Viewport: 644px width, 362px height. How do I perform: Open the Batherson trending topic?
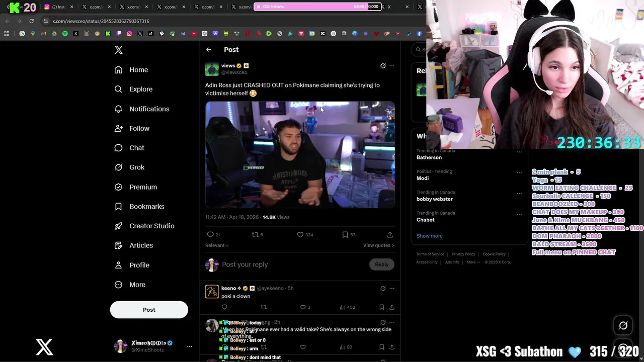[429, 157]
